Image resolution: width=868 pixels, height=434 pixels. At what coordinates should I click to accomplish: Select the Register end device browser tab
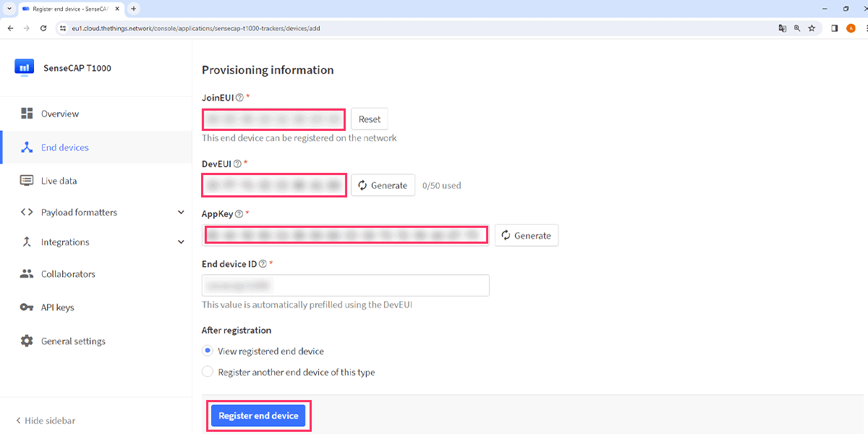pos(71,9)
